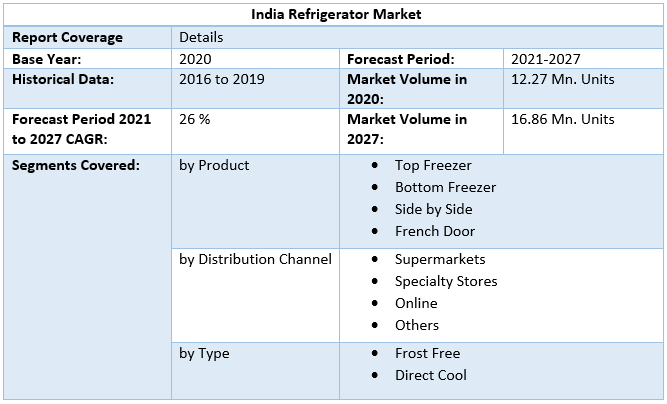Click the Top Freezer bullet item

[432, 165]
